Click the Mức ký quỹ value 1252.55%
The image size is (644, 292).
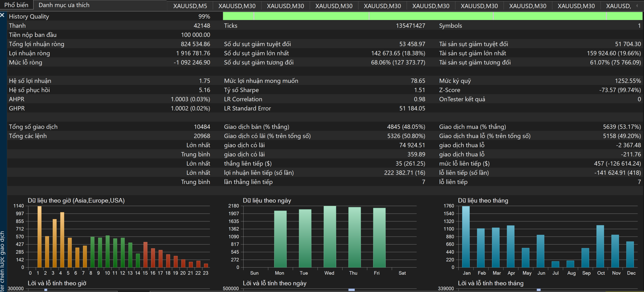coord(628,81)
